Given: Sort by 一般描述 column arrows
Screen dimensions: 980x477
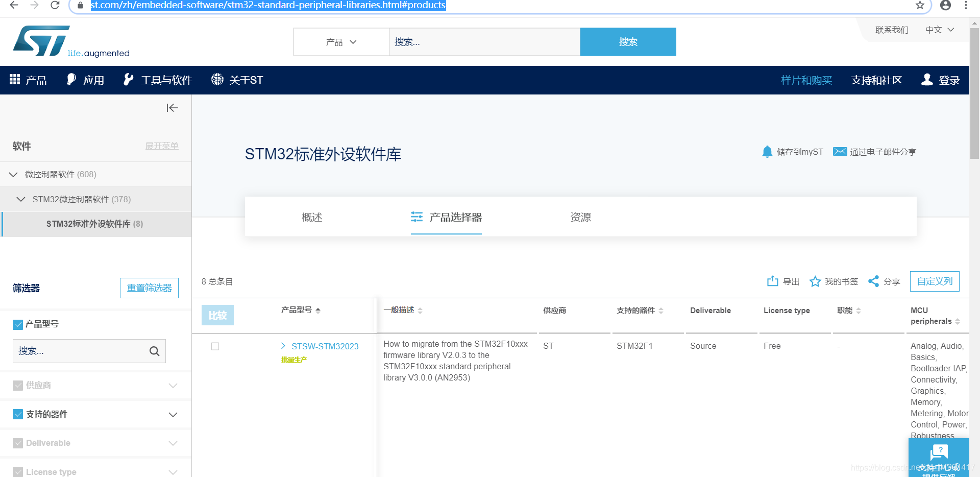Looking at the screenshot, I should pyautogui.click(x=420, y=311).
